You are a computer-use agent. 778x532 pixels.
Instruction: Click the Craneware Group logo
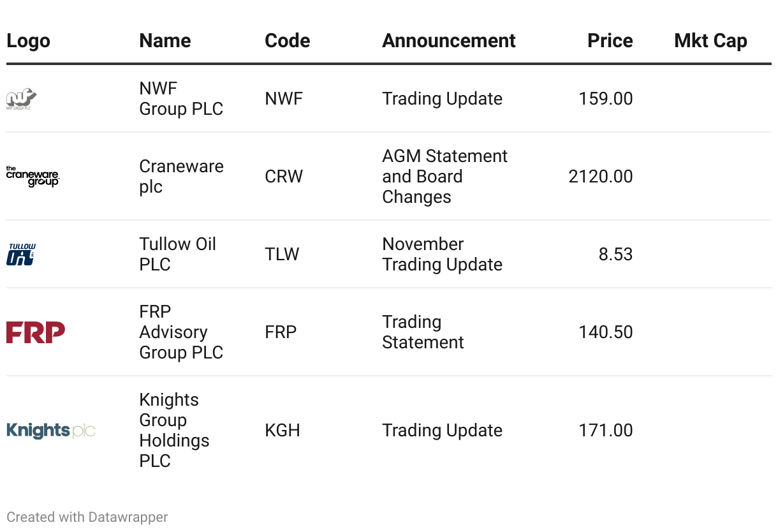pyautogui.click(x=33, y=177)
